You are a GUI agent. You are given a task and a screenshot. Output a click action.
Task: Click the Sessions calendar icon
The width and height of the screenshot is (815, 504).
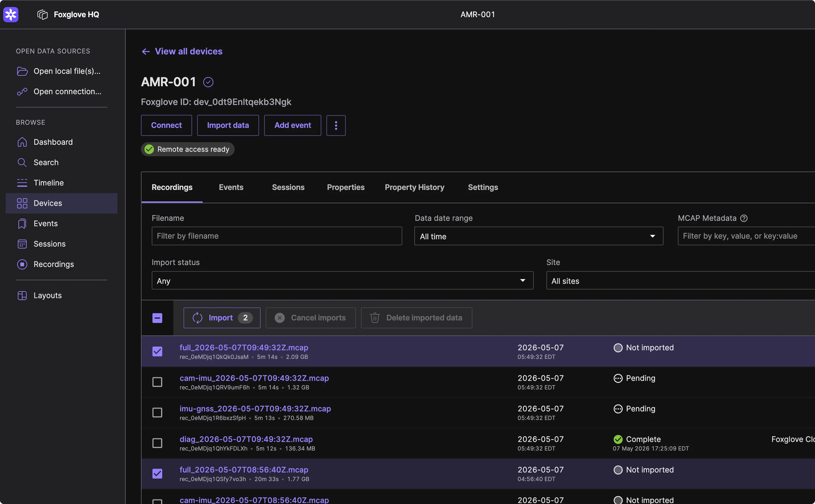pyautogui.click(x=22, y=244)
